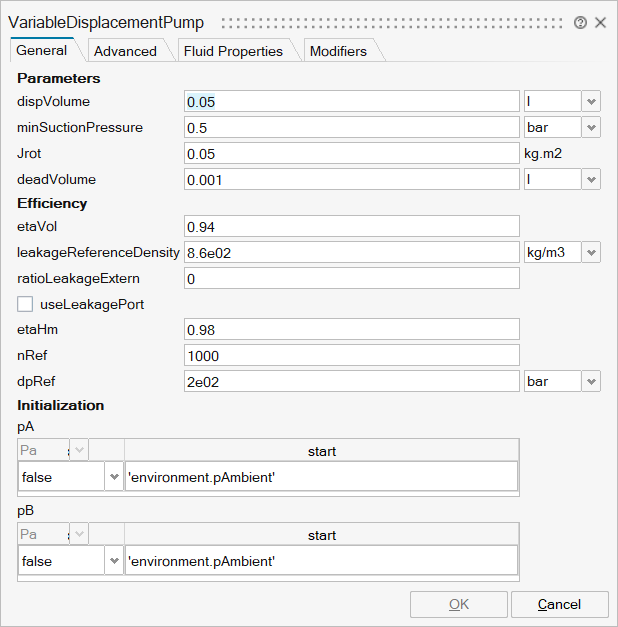Expand pB fixed value dropdown showing false
This screenshot has width=618, height=627.
click(113, 561)
